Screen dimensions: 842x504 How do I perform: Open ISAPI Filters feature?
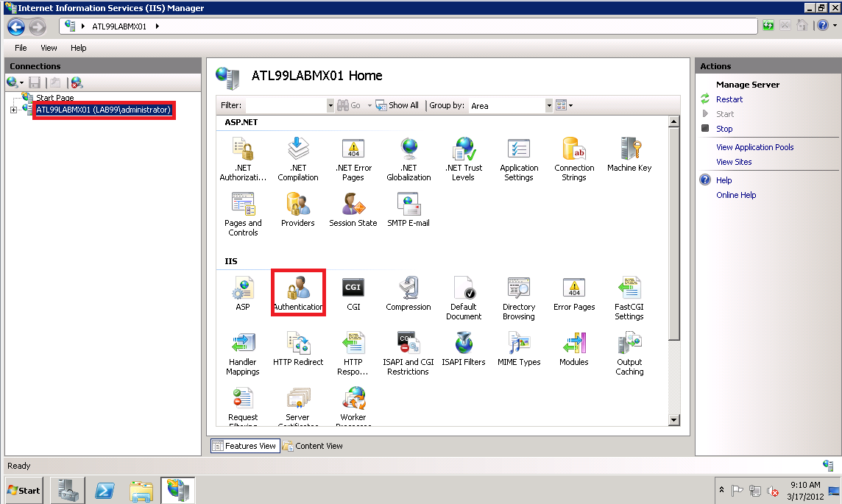464,349
